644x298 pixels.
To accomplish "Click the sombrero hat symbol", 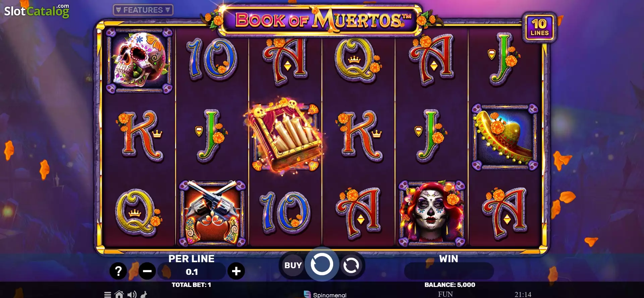I will click(x=505, y=137).
